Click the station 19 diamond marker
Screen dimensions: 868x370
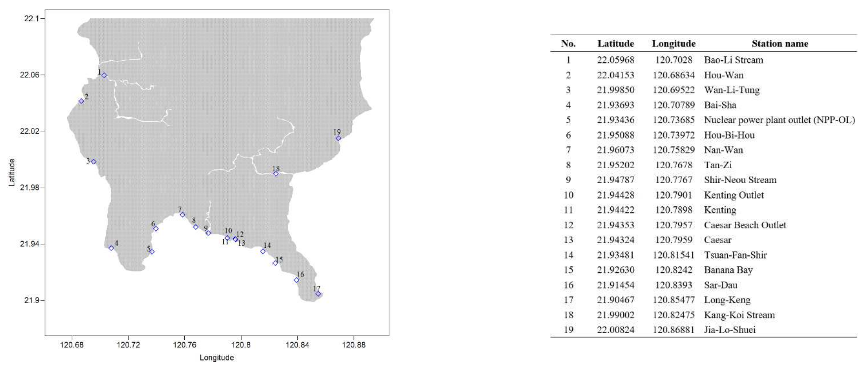pyautogui.click(x=338, y=138)
